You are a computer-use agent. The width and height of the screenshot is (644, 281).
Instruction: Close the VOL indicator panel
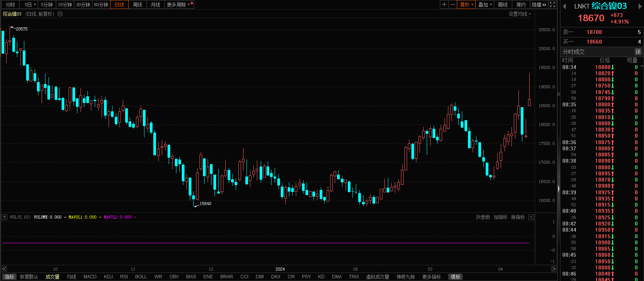click(x=531, y=217)
